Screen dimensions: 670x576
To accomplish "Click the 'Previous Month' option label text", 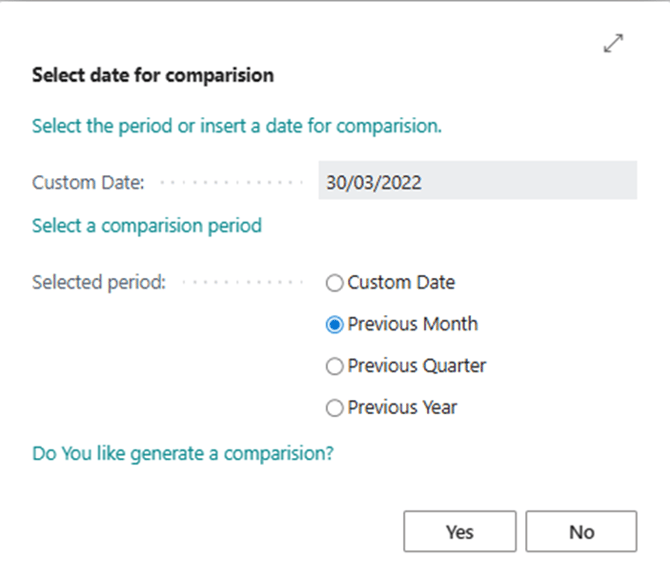I will click(x=412, y=325).
